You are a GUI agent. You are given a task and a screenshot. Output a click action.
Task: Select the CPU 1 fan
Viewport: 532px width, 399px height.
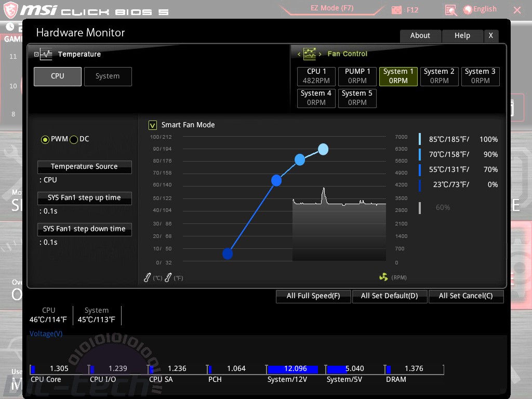(x=316, y=76)
